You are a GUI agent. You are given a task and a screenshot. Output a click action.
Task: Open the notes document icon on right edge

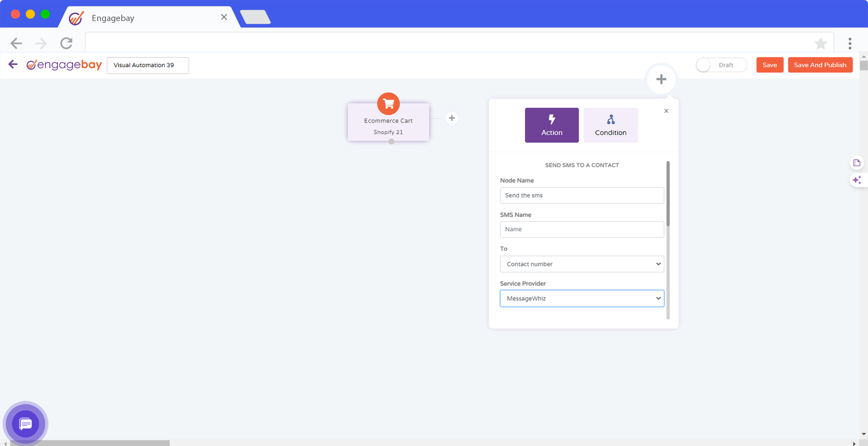(857, 163)
